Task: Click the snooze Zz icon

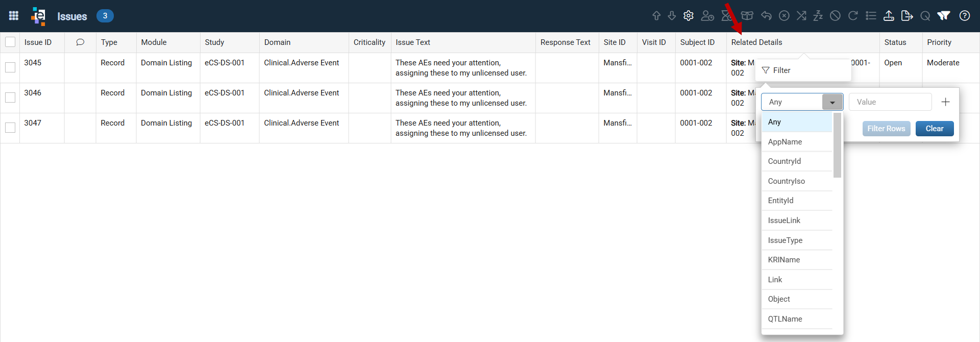Action: click(x=818, y=16)
